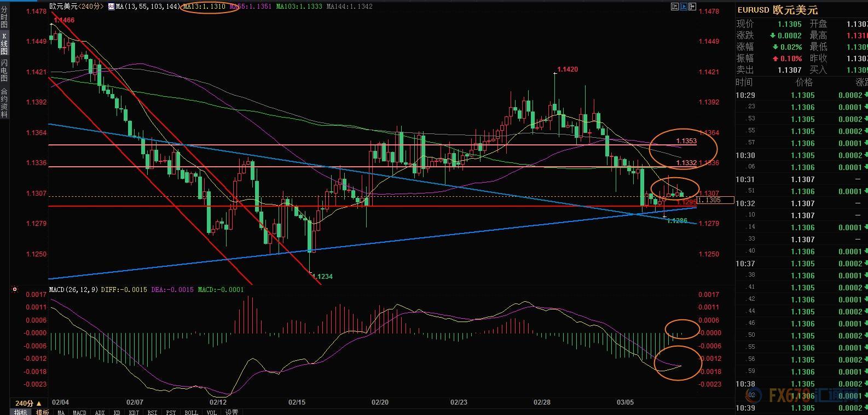
Task: Open indicator 设置 settings
Action: coord(232,412)
